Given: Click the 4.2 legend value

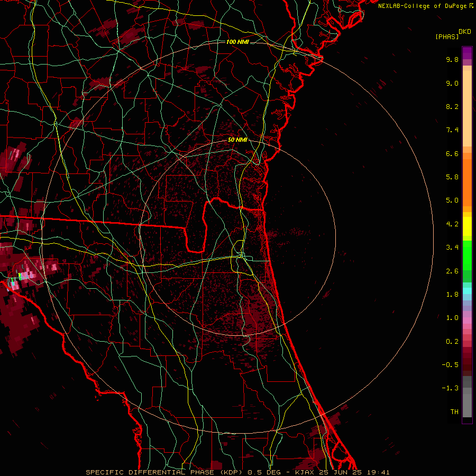Looking at the screenshot, I should pos(452,224).
